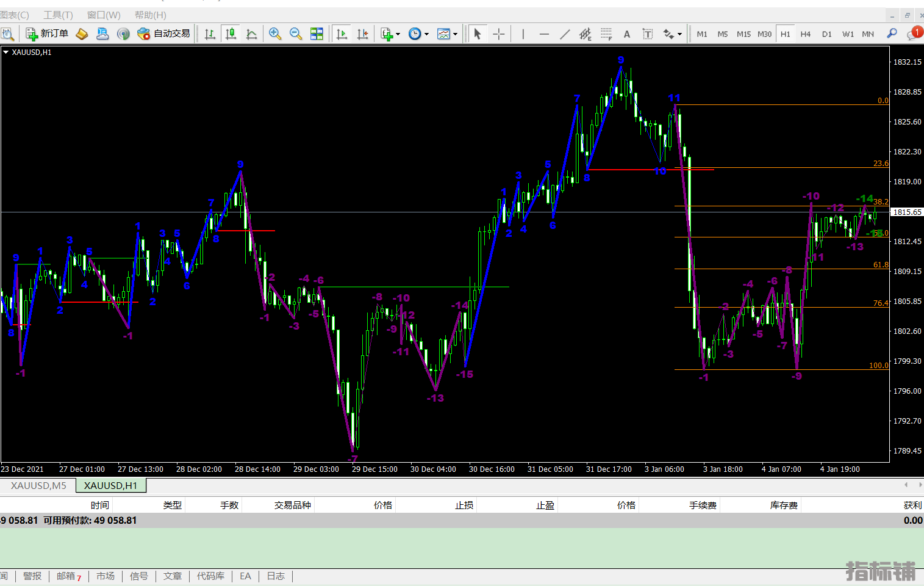This screenshot has height=586, width=924.
Task: Open the 邮箱 terminal tab
Action: 68,576
